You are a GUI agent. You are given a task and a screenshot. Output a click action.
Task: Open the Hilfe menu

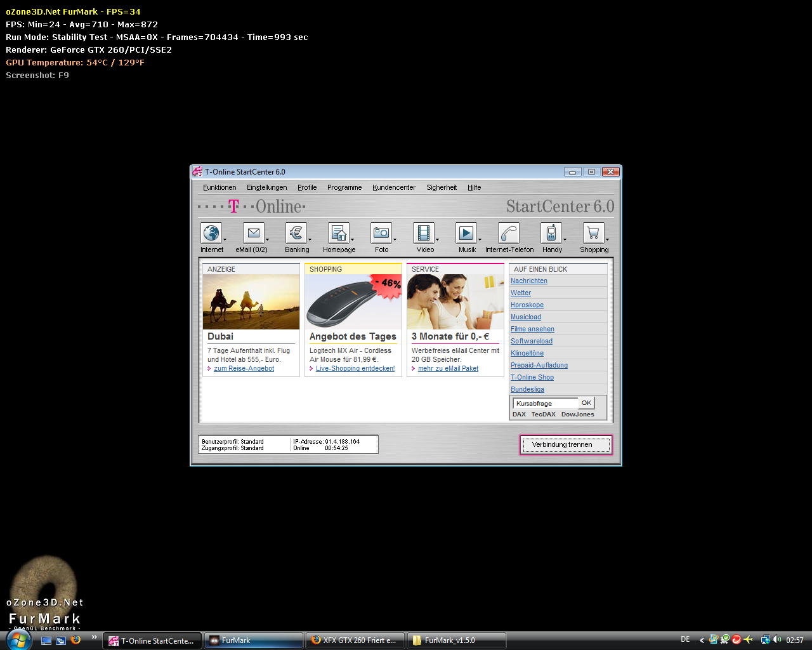[x=475, y=187]
